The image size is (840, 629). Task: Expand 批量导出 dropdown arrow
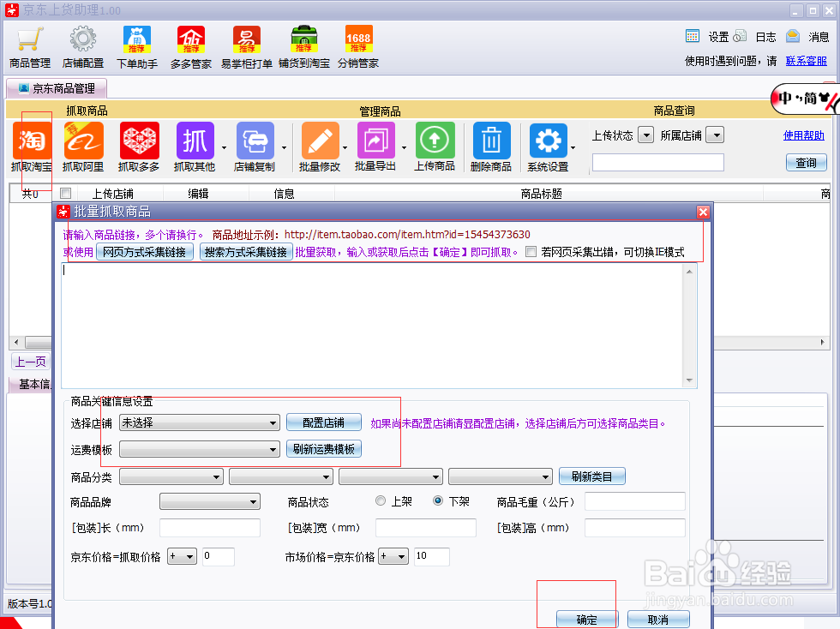coord(404,148)
